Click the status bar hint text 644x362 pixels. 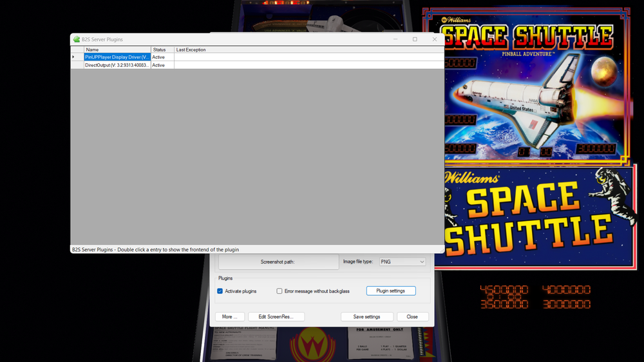155,250
